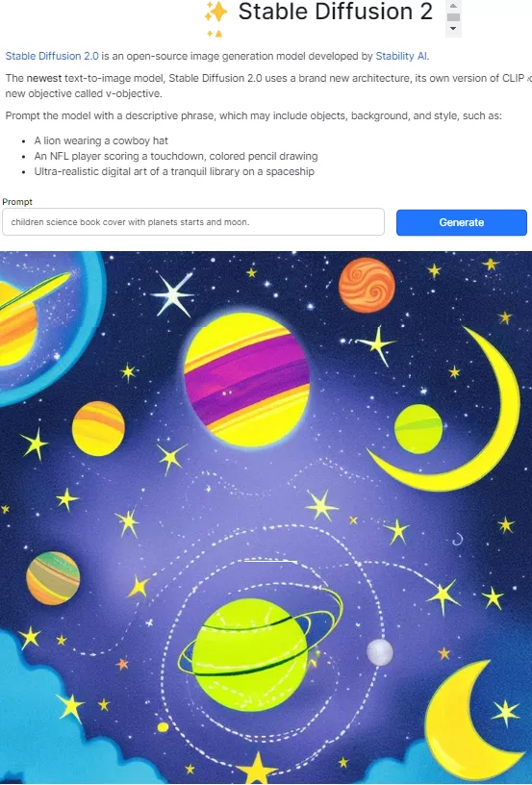Viewport: 532px width, 785px height.
Task: Click the small green planet beside crescent
Action: (418, 428)
